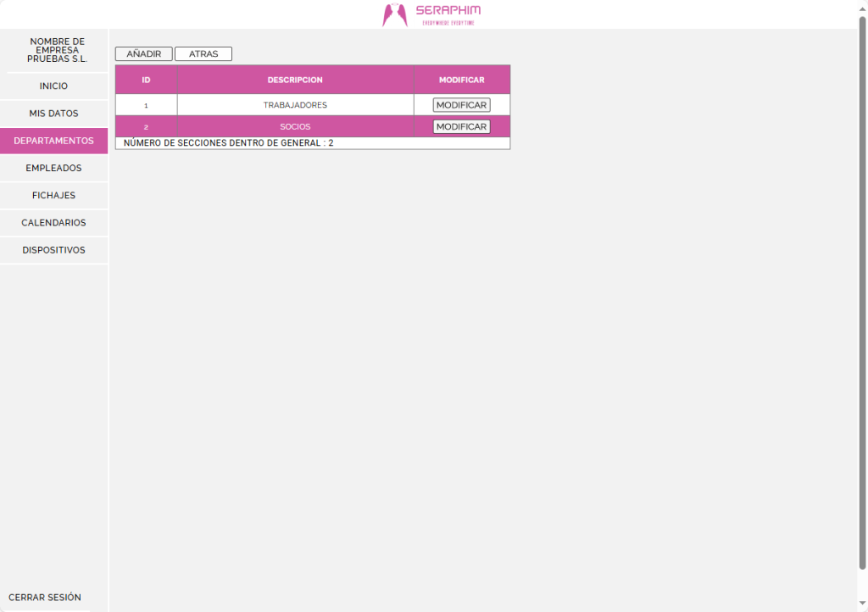Open MIS DATOS in the sidebar
The height and width of the screenshot is (612, 868).
(x=53, y=114)
